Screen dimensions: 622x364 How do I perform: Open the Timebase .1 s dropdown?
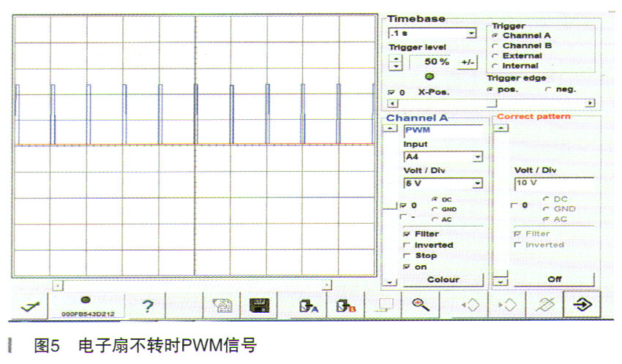coord(471,34)
